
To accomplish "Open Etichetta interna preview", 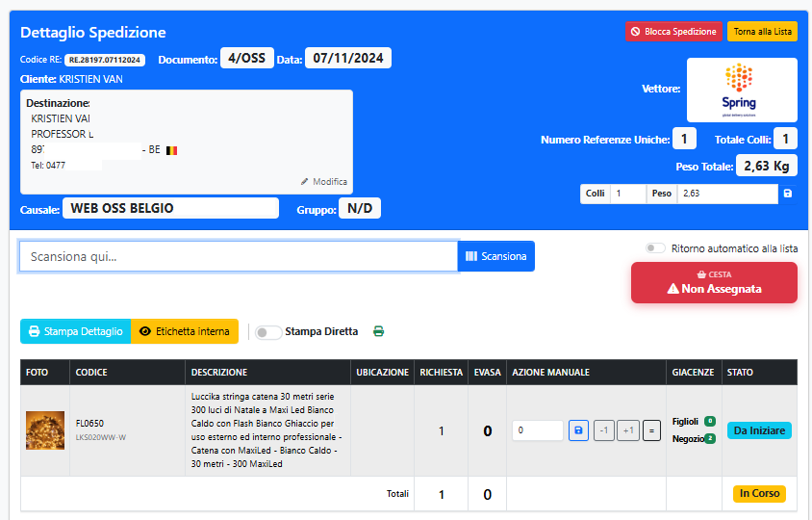I will point(184,331).
